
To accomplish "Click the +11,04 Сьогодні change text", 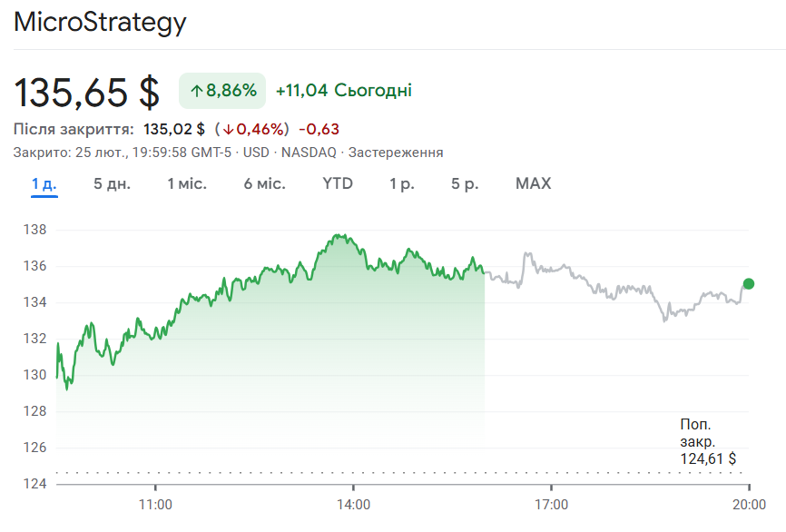I will click(x=343, y=91).
